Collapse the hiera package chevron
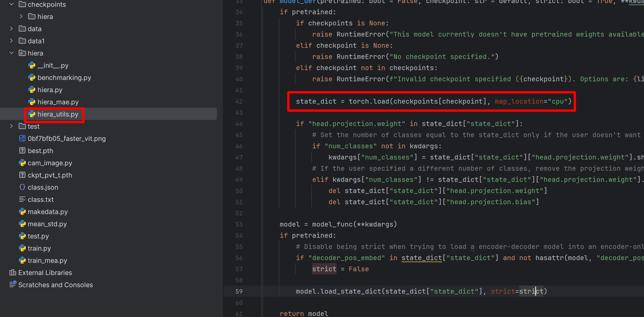The height and width of the screenshot is (317, 644). [11, 53]
